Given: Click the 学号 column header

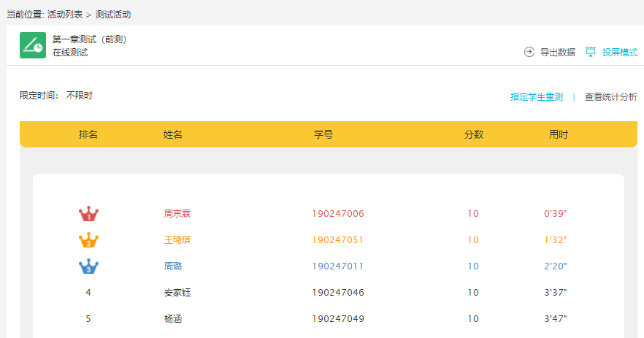Looking at the screenshot, I should [323, 134].
